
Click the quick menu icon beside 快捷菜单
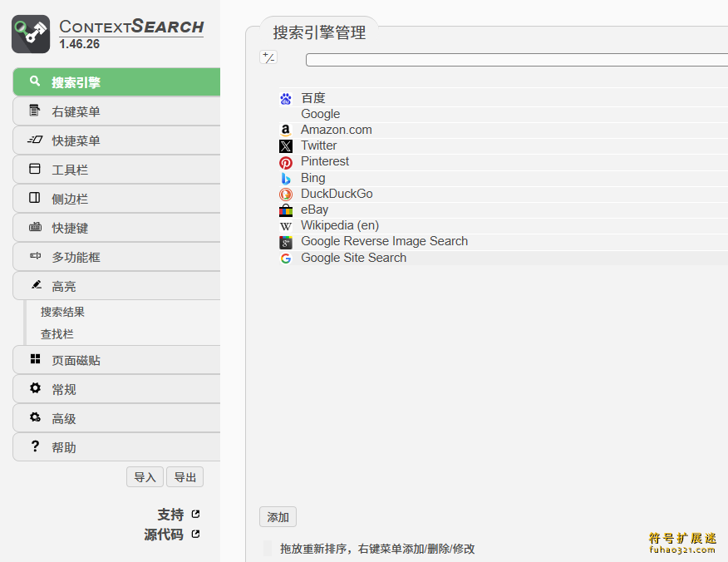(x=35, y=140)
